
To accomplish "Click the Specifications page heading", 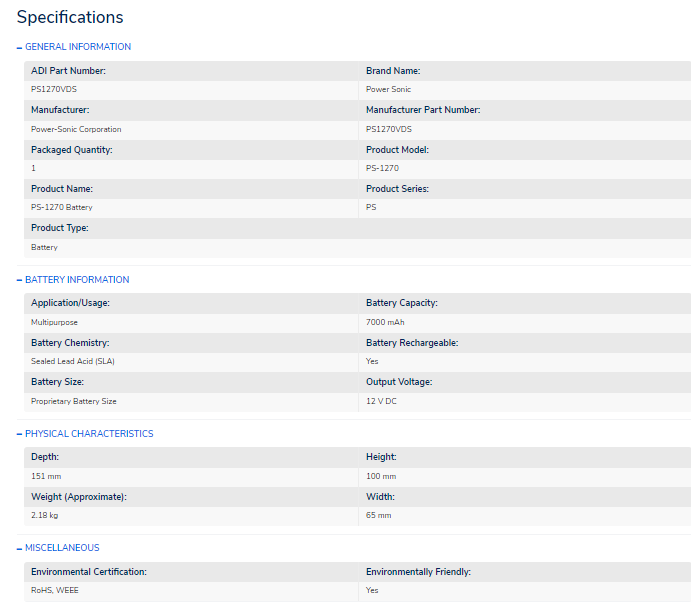I will (x=70, y=17).
